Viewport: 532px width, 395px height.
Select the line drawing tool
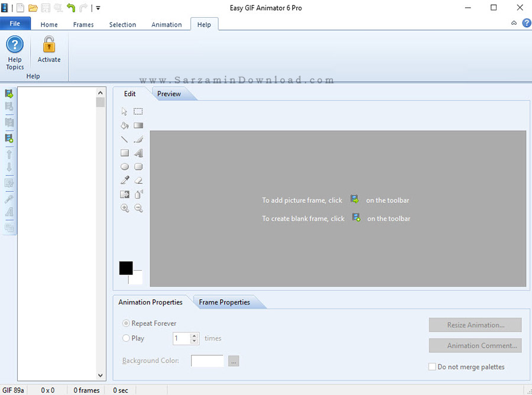coord(125,139)
